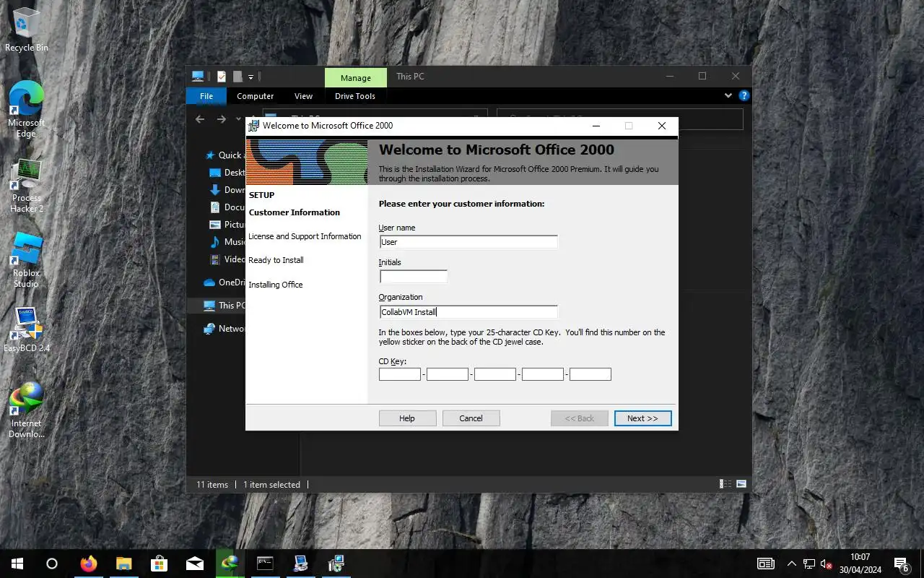Select Network in Explorer sidebar
Screen dimensions: 924x578
225,329
